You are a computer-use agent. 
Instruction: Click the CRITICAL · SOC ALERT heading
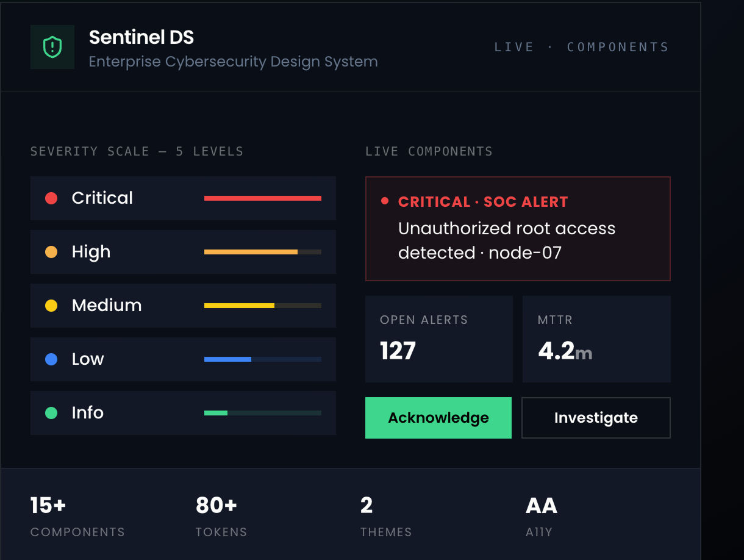click(x=483, y=202)
